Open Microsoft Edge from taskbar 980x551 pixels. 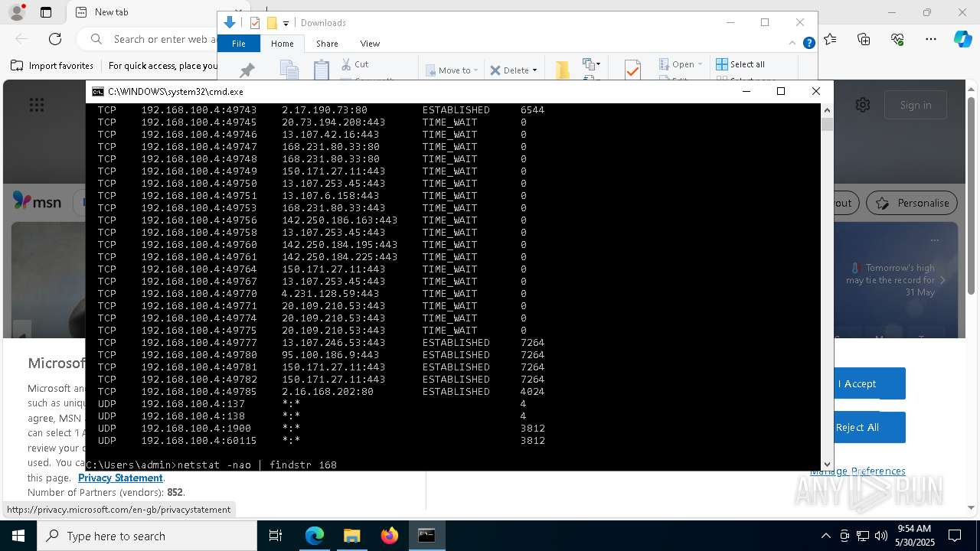315,536
